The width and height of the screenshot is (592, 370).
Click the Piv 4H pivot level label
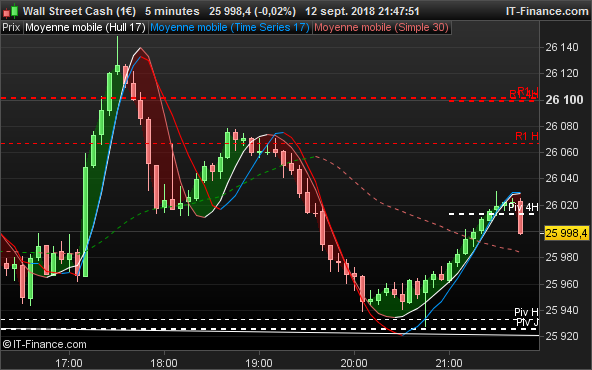point(523,207)
